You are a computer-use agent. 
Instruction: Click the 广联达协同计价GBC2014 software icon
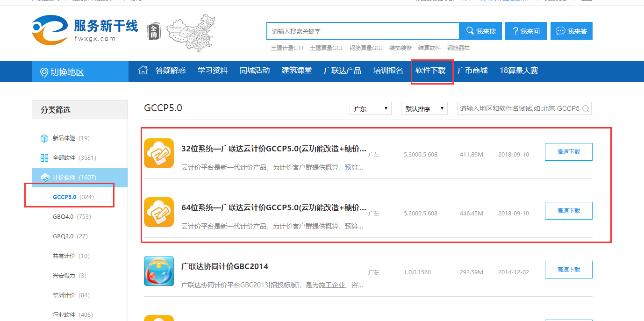pos(159,271)
